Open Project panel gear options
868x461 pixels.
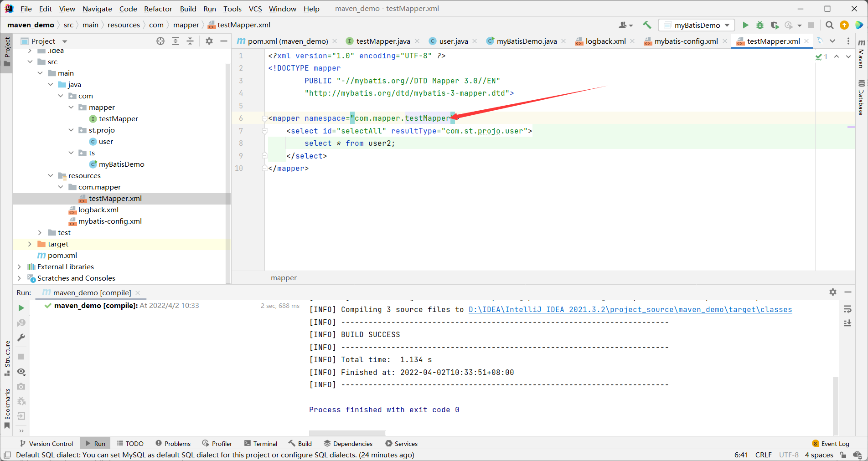click(209, 41)
